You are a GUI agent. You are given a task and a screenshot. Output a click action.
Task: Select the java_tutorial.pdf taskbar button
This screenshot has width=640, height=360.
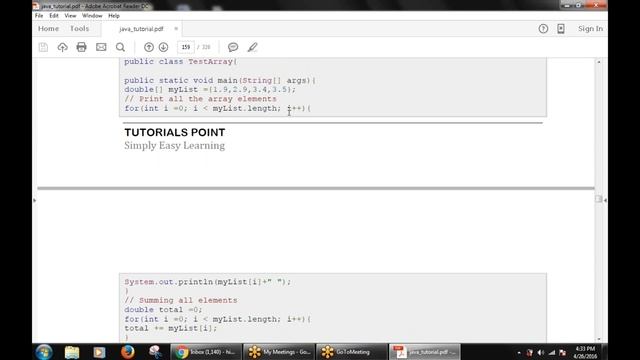[x=424, y=352]
